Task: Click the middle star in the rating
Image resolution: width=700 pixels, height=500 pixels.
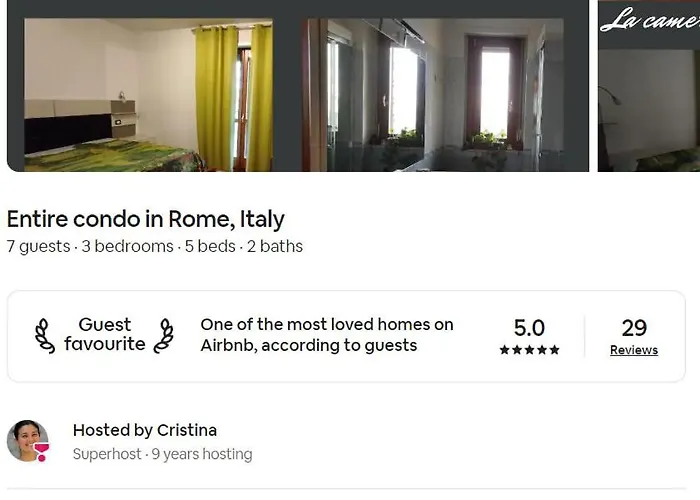Action: coord(529,350)
